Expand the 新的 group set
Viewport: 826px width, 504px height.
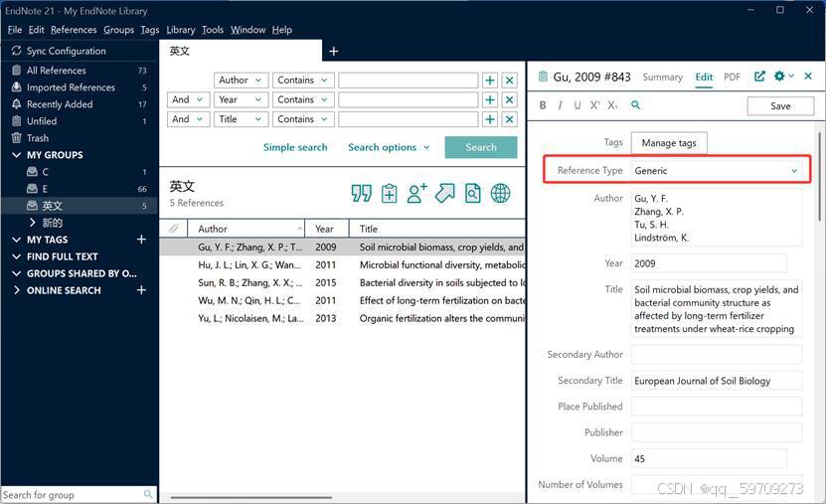(x=33, y=223)
